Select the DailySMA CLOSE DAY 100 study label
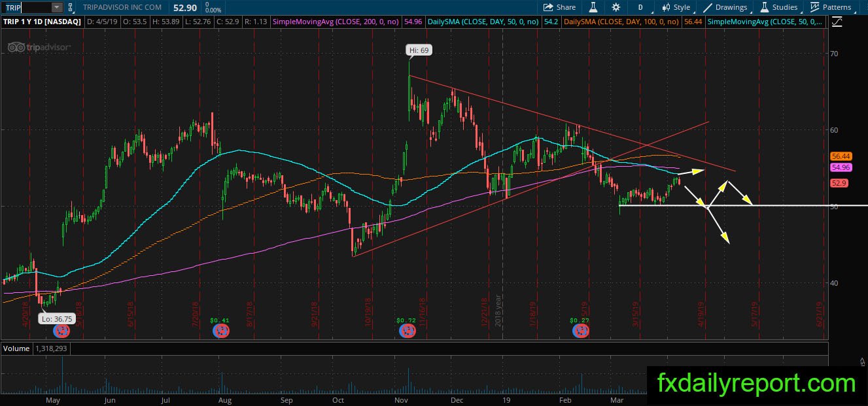This screenshot has width=868, height=406. click(x=621, y=22)
